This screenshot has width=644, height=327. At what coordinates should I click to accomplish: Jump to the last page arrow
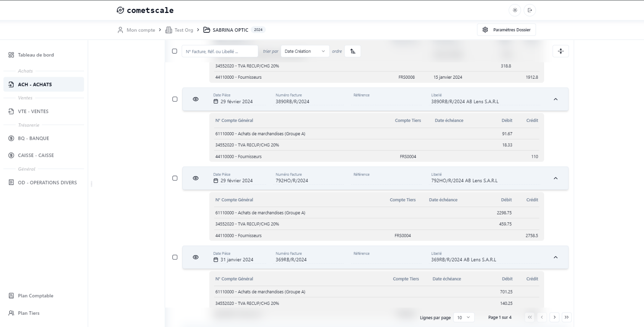point(567,317)
